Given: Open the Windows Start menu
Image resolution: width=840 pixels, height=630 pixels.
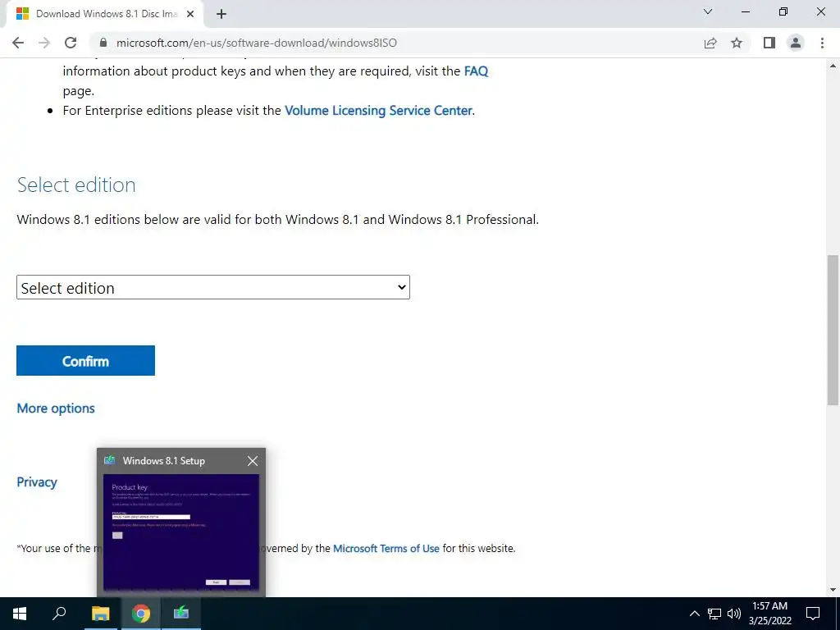Looking at the screenshot, I should click(x=20, y=614).
